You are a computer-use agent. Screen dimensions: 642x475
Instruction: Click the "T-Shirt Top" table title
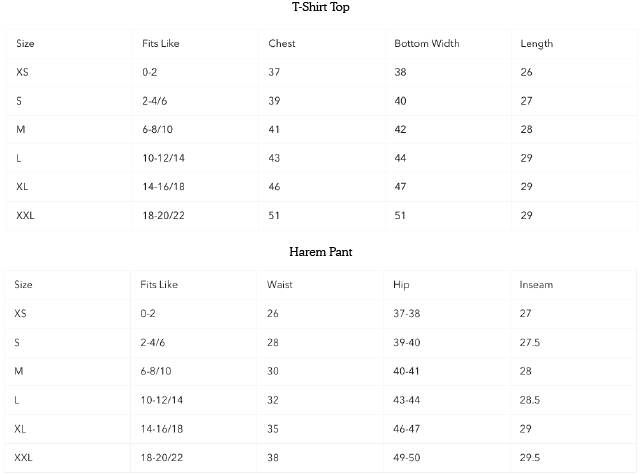point(320,8)
